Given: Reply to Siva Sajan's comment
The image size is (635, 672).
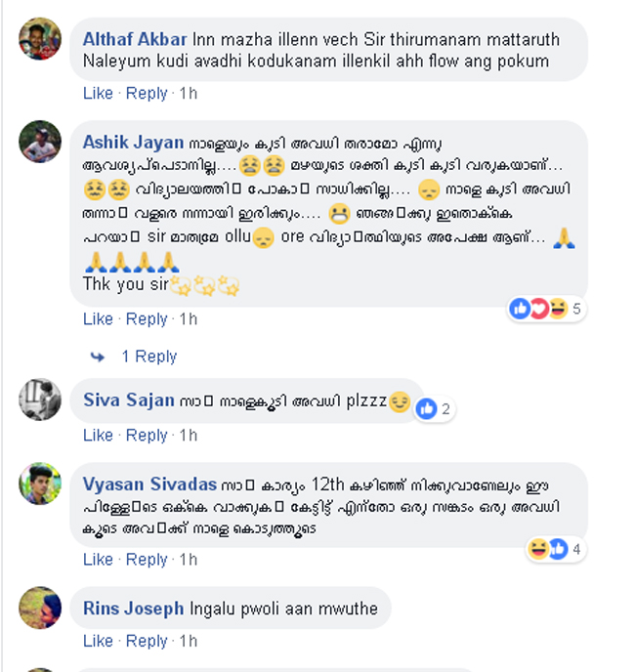Looking at the screenshot, I should coord(147,436).
